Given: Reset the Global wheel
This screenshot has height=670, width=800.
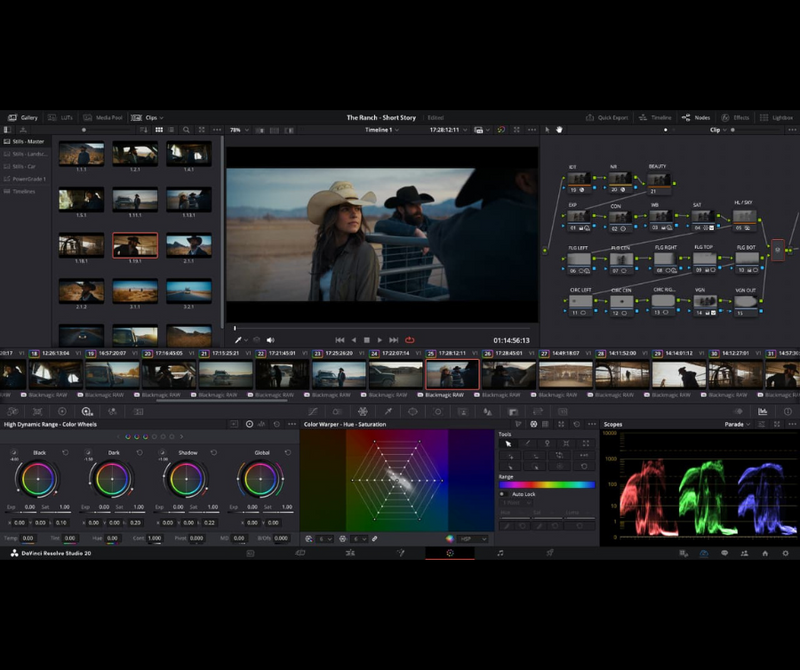Looking at the screenshot, I should (288, 453).
